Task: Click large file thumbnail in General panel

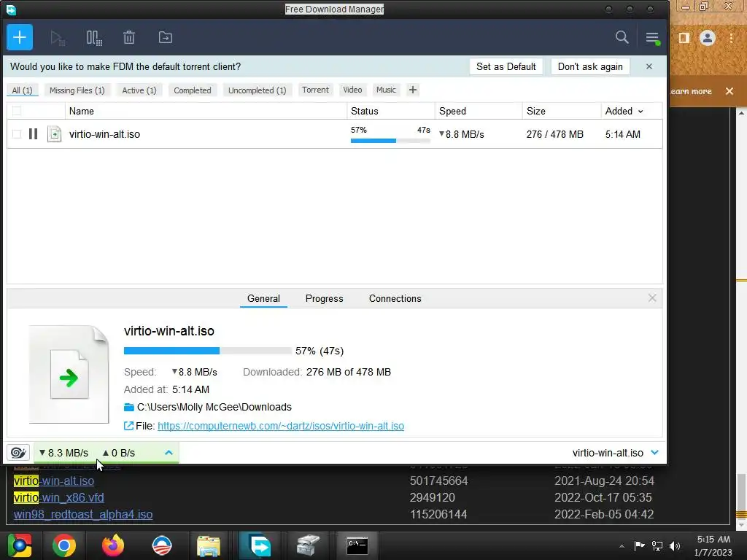Action: point(69,374)
